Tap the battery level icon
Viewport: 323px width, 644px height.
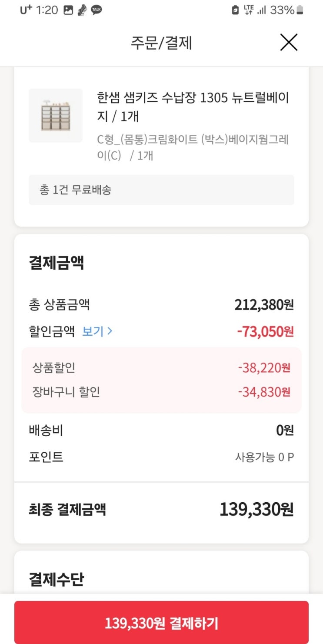point(300,10)
